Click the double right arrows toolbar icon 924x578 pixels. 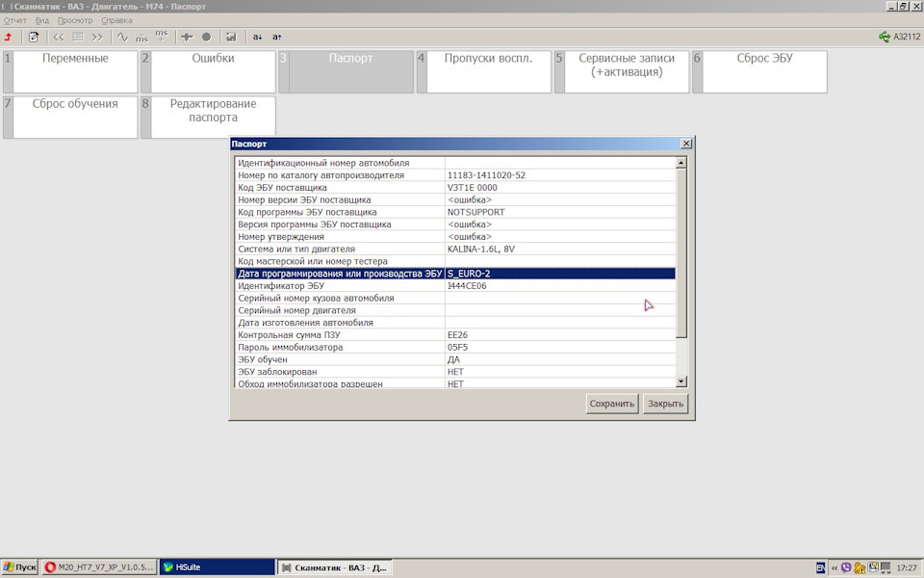pyautogui.click(x=97, y=38)
